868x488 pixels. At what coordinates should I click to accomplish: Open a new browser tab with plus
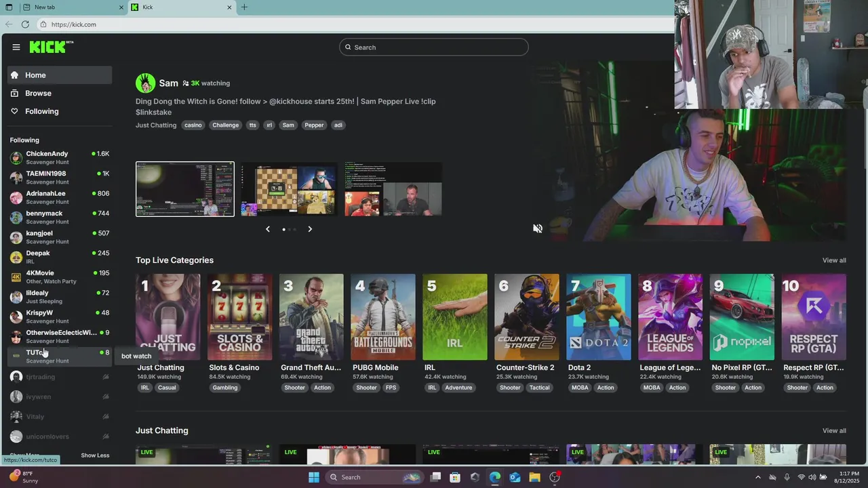(x=244, y=7)
